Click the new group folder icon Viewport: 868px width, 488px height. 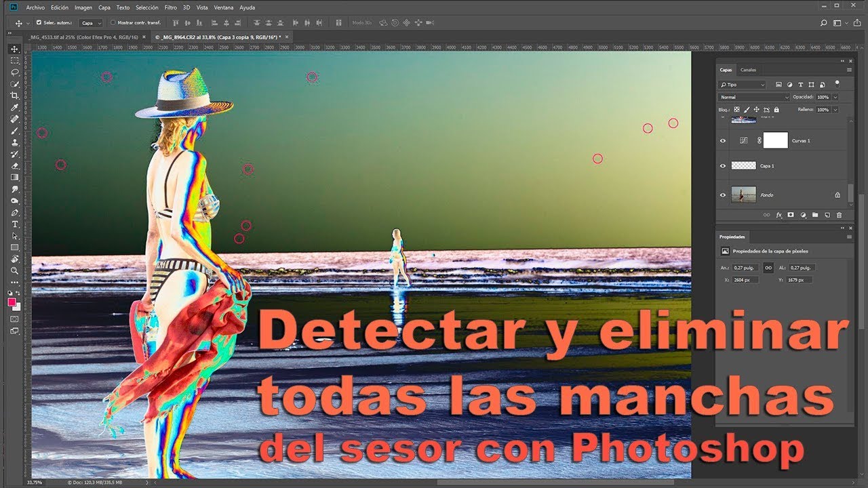coord(815,215)
